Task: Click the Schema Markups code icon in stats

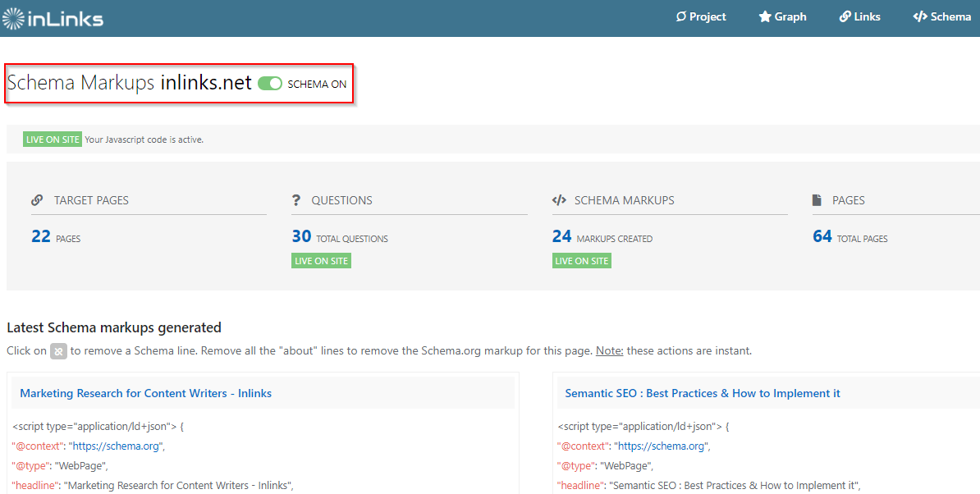Action: click(x=559, y=200)
